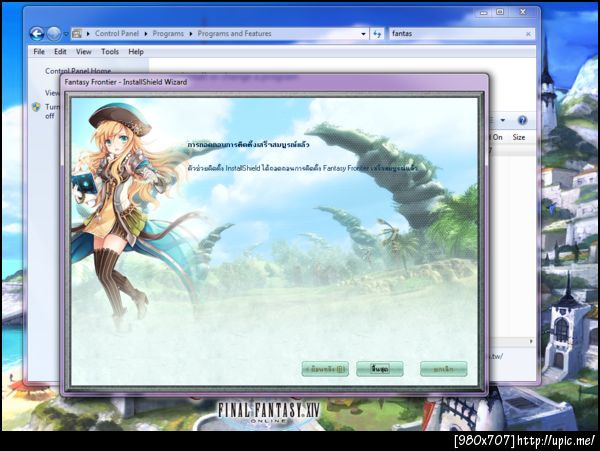The image size is (600, 451).
Task: Open the address bar history dropdown
Action: pos(363,34)
